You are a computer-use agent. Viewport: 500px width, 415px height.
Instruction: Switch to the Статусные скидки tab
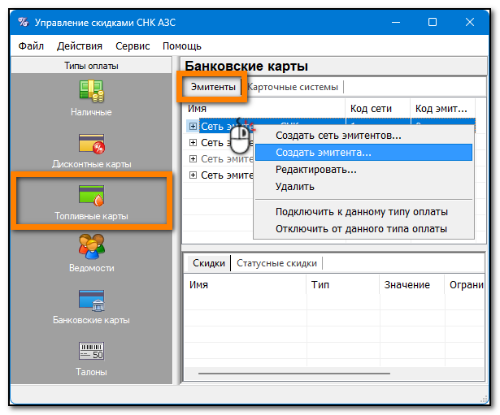tap(277, 263)
